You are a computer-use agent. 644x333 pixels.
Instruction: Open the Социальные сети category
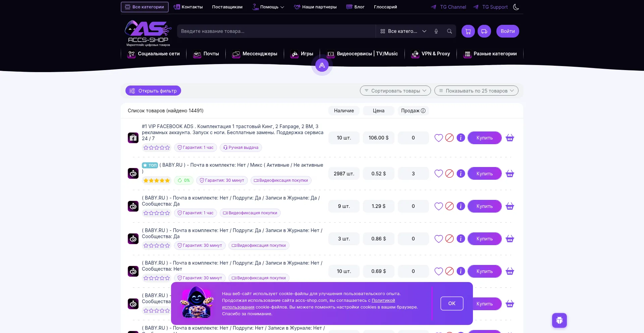pos(154,54)
